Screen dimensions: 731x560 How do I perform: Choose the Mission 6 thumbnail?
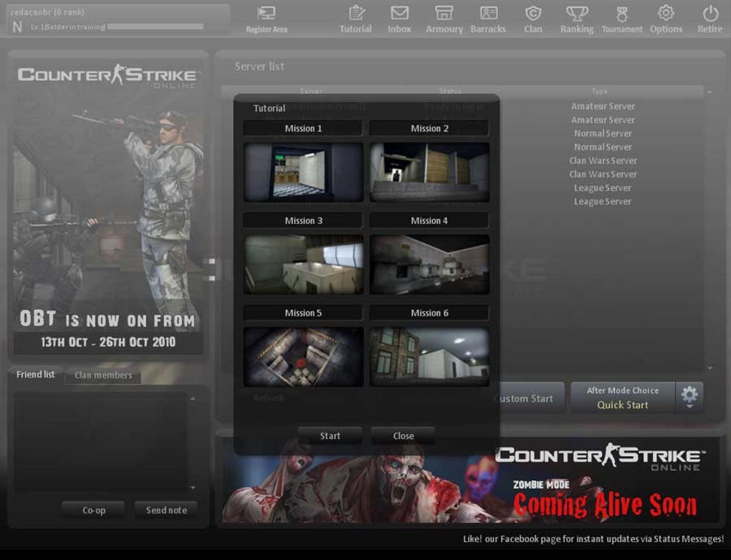coord(429,357)
